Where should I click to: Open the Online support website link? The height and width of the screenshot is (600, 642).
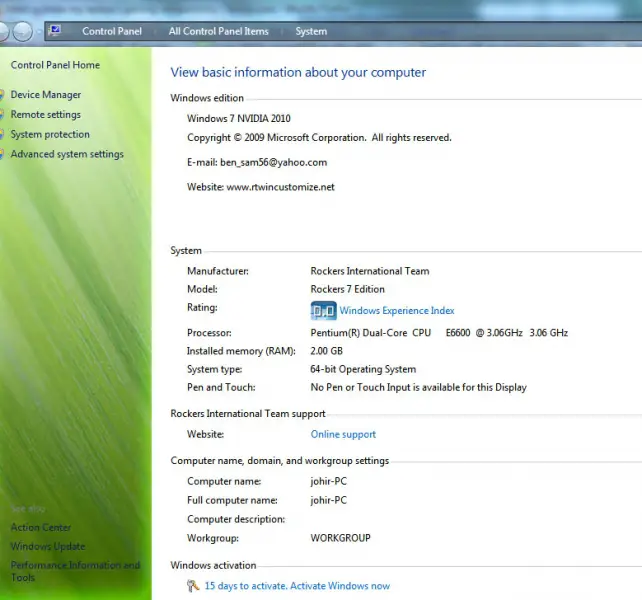(x=343, y=434)
